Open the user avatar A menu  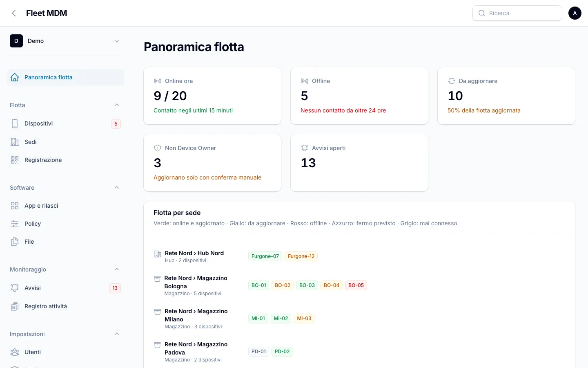click(575, 13)
